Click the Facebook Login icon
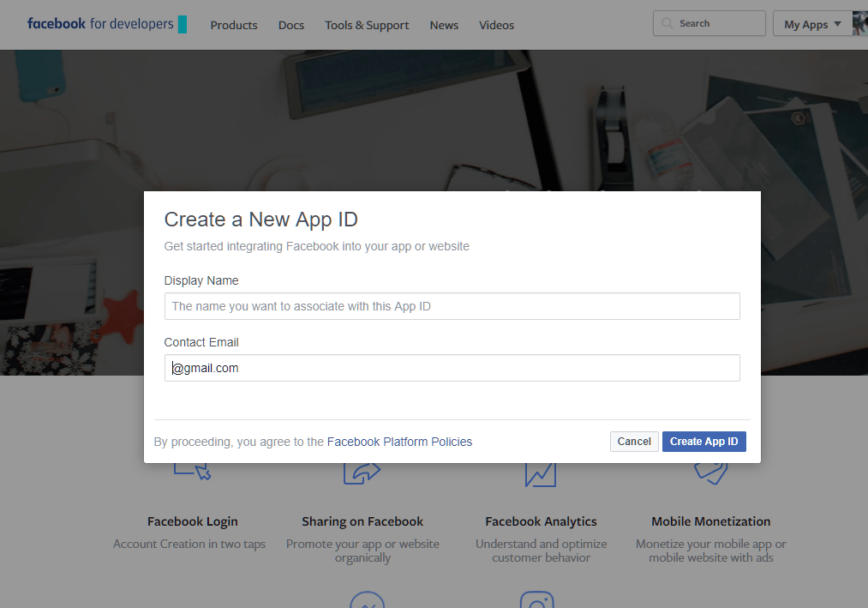This screenshot has height=608, width=868. tap(192, 472)
